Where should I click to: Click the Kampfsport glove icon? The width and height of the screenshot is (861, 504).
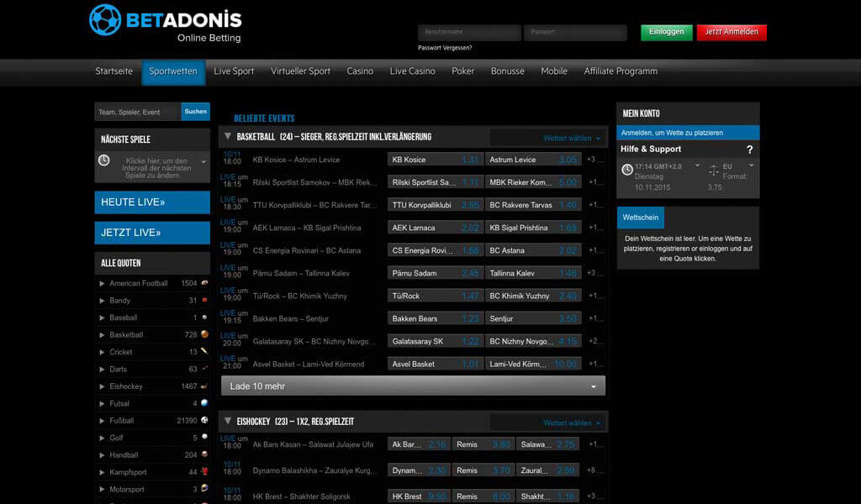pyautogui.click(x=204, y=471)
